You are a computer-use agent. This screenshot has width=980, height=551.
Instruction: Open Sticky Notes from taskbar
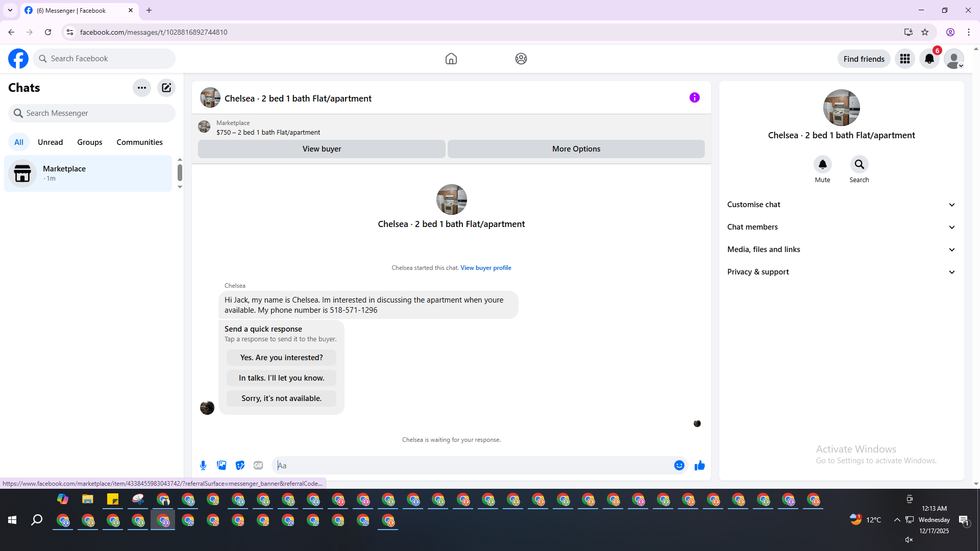point(113,499)
